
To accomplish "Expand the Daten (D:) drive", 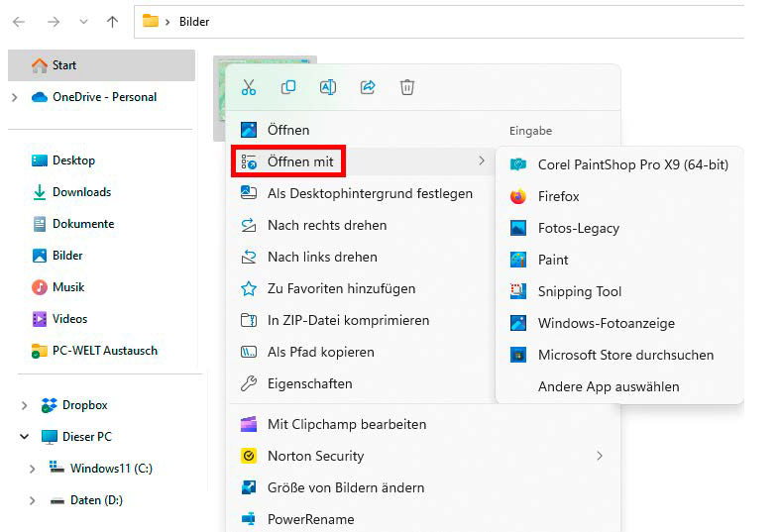I will [x=33, y=500].
